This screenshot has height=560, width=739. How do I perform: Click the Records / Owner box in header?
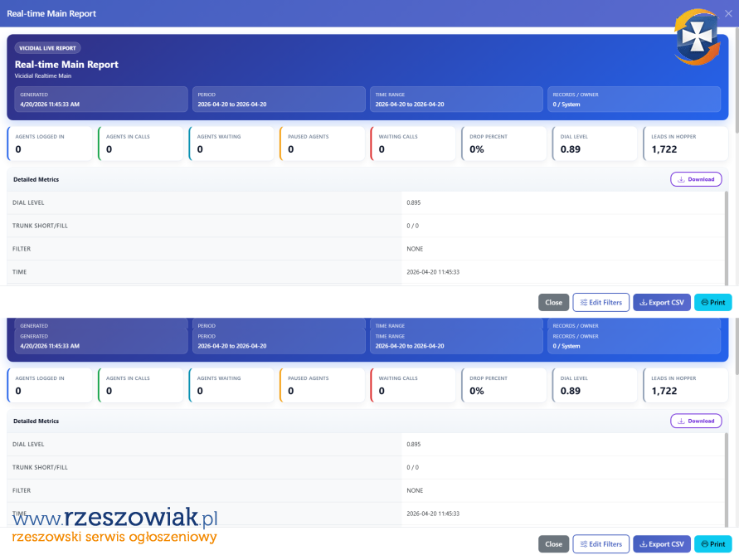(634, 100)
